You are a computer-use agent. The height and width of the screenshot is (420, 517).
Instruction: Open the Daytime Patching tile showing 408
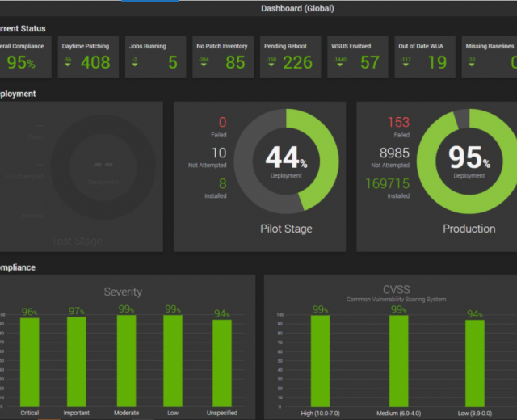(88, 57)
